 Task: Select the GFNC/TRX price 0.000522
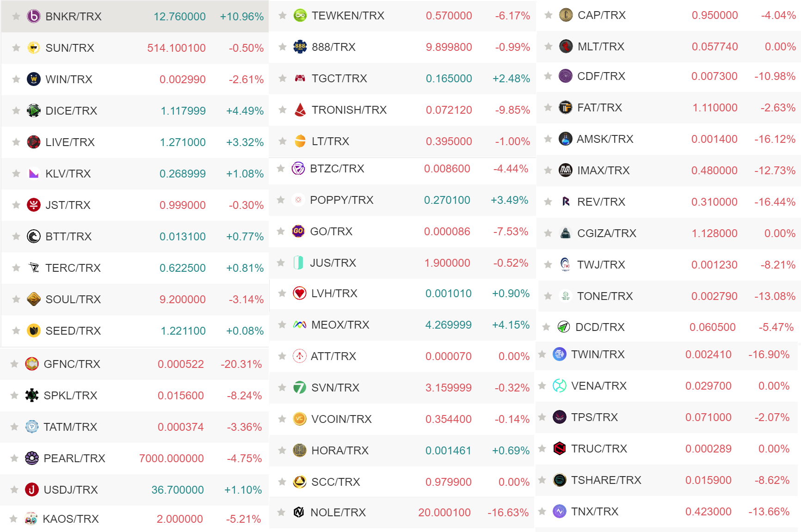pos(181,364)
